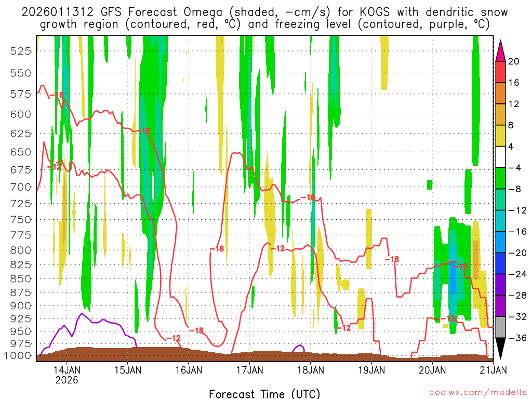Click the pink upward arrow atop the colorbar
The width and height of the screenshot is (532, 399).
point(500,51)
